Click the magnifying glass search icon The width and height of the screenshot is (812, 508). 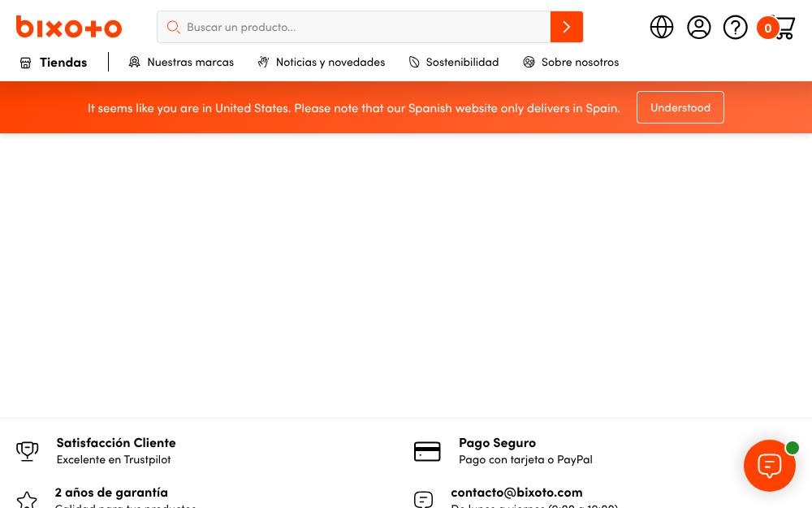(174, 27)
